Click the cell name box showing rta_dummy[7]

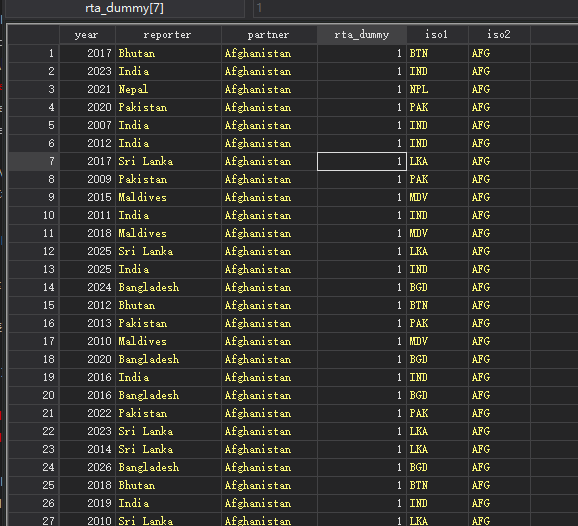click(x=125, y=8)
